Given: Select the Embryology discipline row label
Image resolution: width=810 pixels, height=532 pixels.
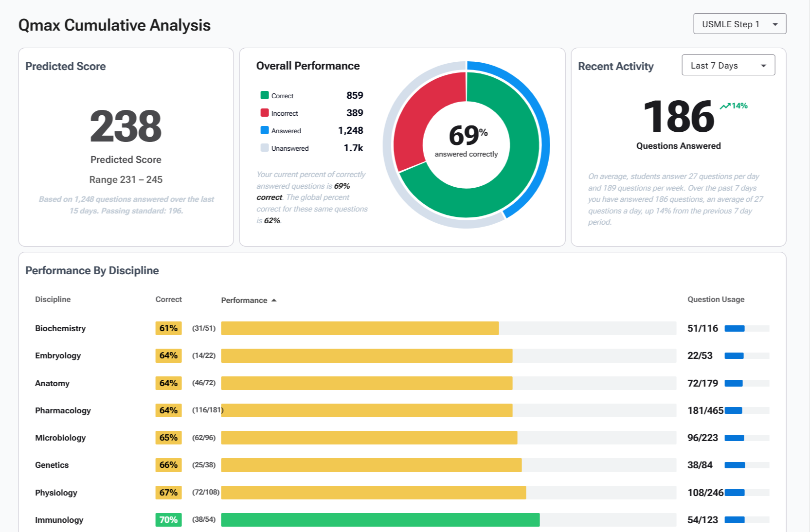Looking at the screenshot, I should pyautogui.click(x=58, y=355).
